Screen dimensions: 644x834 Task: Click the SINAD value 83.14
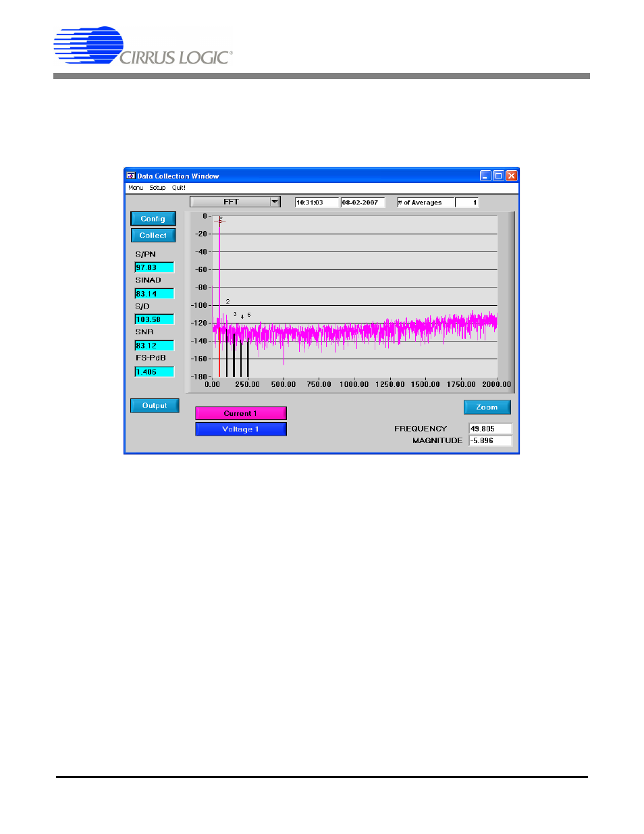155,294
